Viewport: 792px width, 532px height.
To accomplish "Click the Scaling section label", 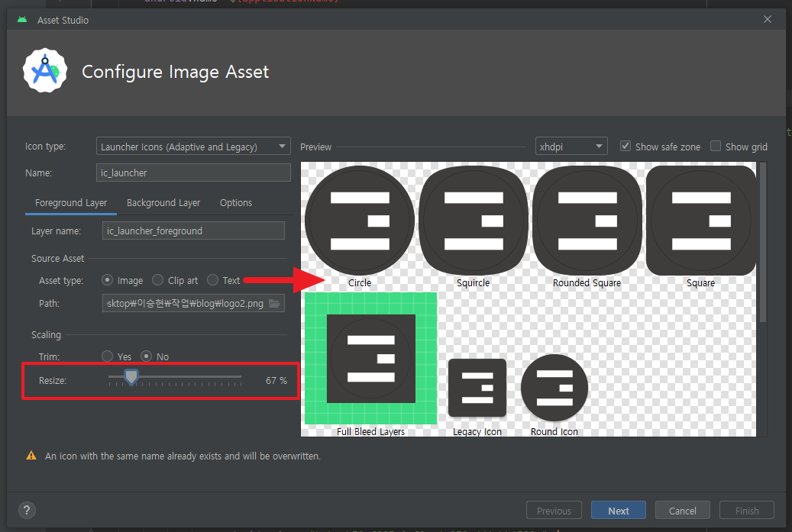I will 46,334.
